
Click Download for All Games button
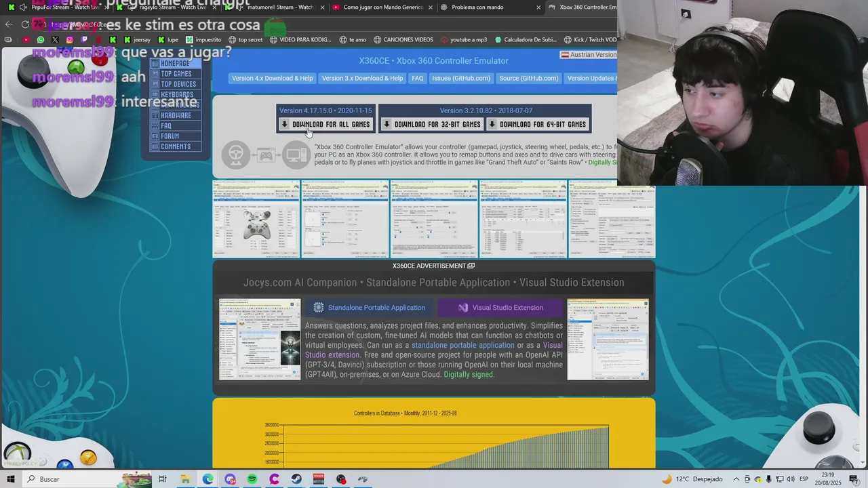325,124
